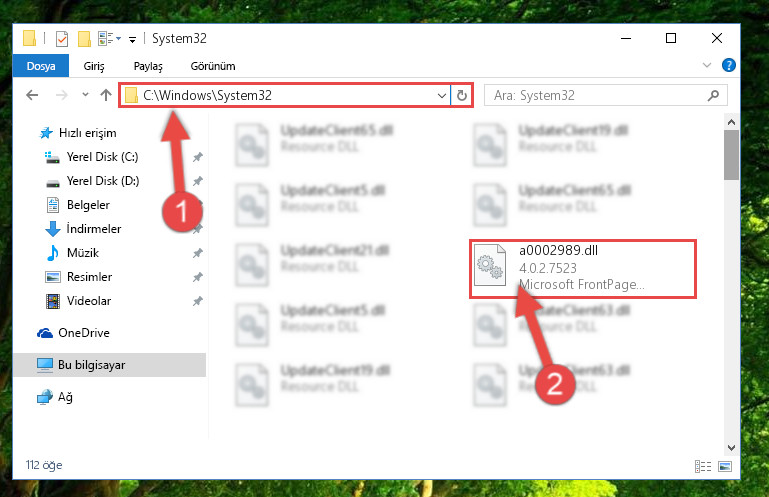Click the Properties checkmark icon in title bar

point(62,39)
